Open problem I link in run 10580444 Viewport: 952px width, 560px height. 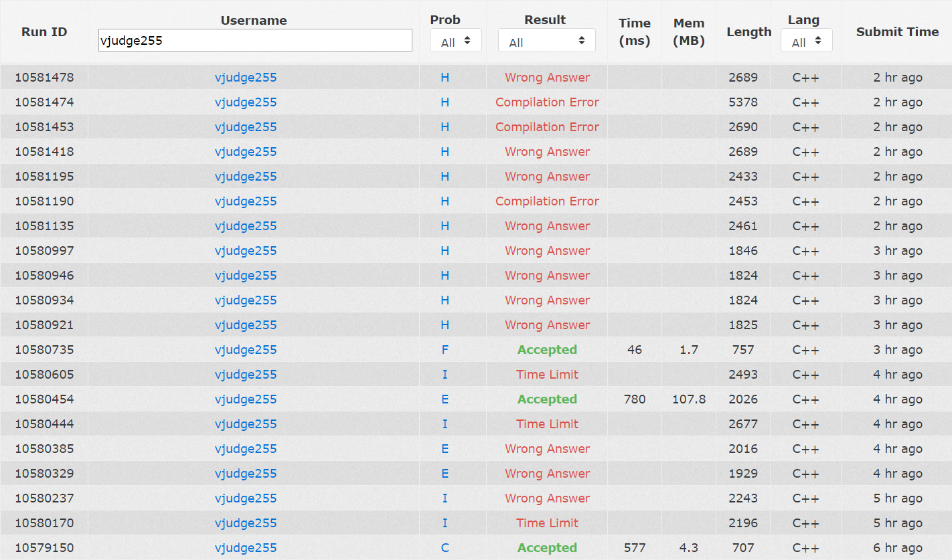tap(445, 424)
